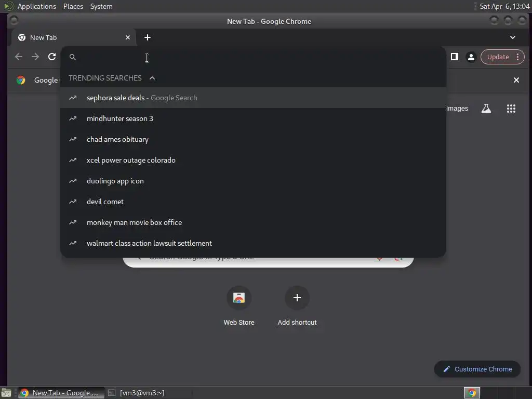
Task: Select suggestion sephora sale deals
Action: [x=253, y=98]
